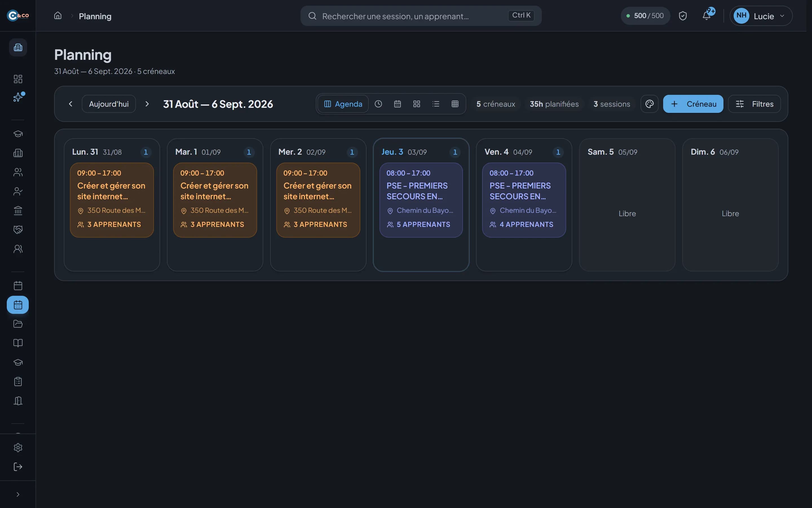The height and width of the screenshot is (508, 812).
Task: Open the highlighted building icon atop the sidebar
Action: (18, 47)
